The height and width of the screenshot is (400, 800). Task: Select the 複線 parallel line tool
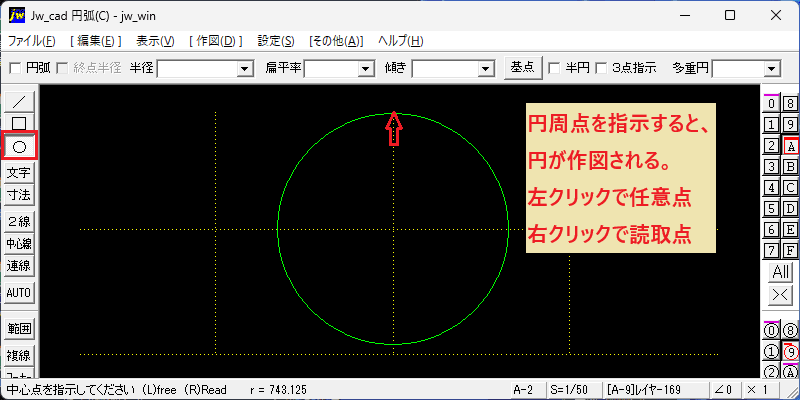coord(19,355)
